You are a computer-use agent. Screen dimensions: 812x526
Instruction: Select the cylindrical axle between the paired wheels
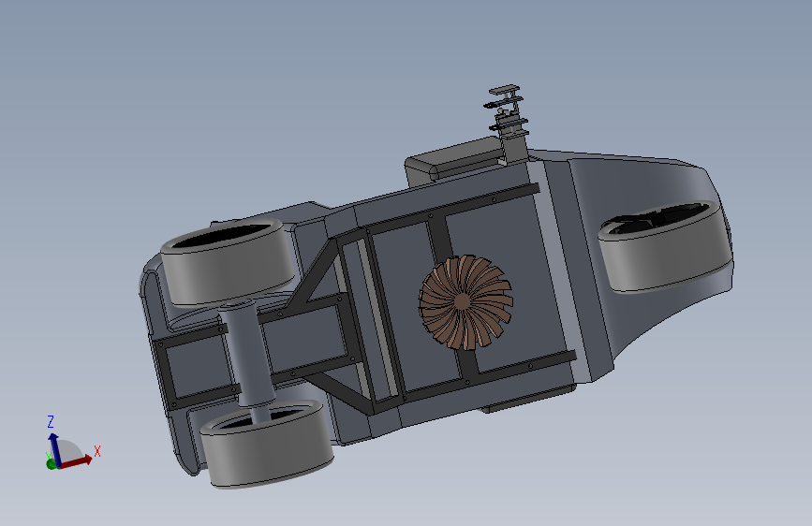click(246, 354)
